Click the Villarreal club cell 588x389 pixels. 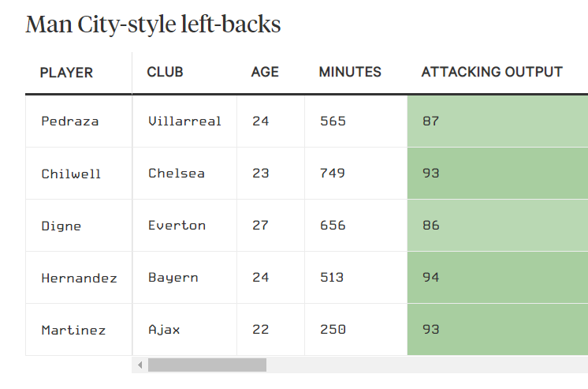coord(184,122)
